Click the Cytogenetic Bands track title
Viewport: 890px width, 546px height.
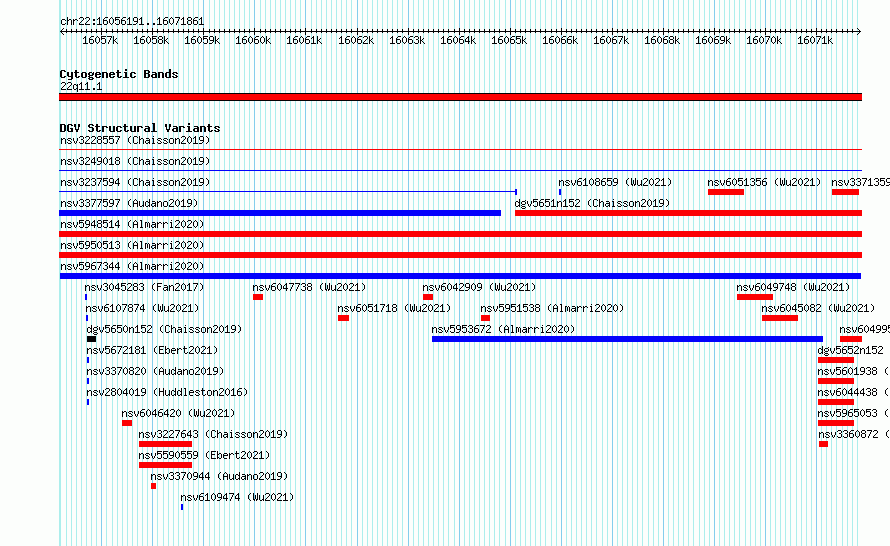pyautogui.click(x=119, y=74)
